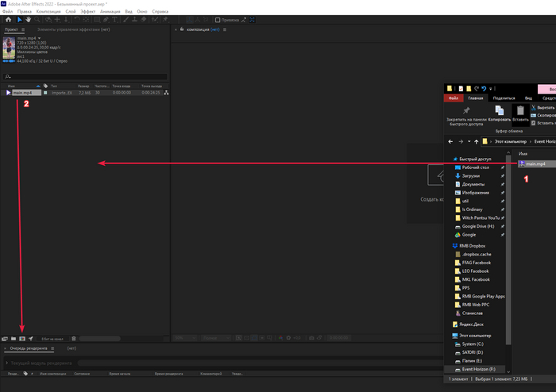Click the blue undo icon in Explorer title bar
The image size is (556, 392).
[x=484, y=89]
